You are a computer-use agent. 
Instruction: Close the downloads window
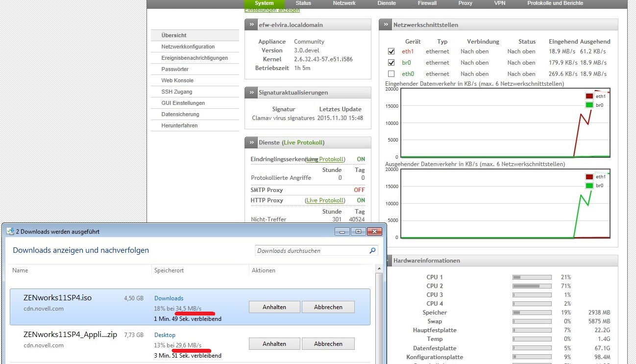(375, 231)
